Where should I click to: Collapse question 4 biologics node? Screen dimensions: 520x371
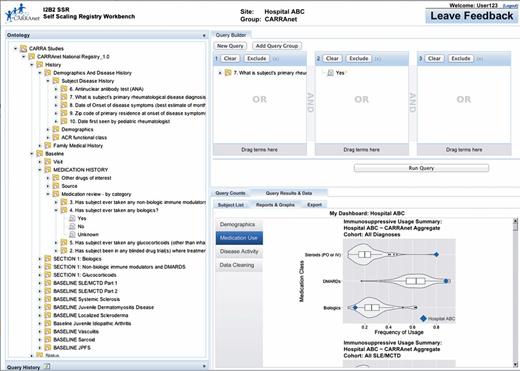(56, 210)
